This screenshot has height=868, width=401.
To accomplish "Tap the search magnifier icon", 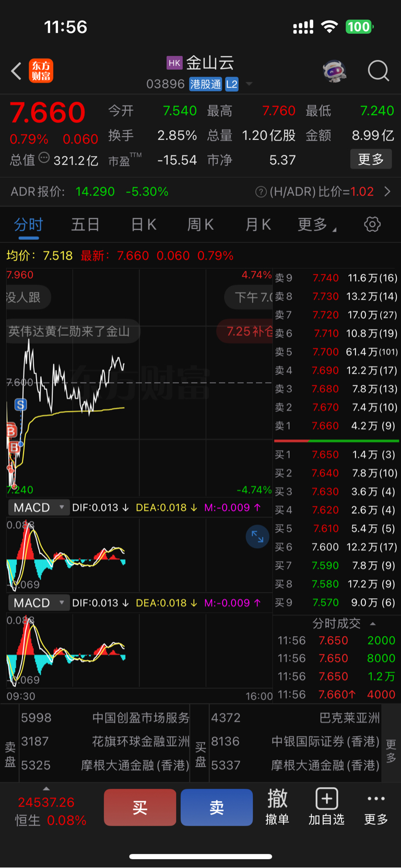I will tap(379, 71).
